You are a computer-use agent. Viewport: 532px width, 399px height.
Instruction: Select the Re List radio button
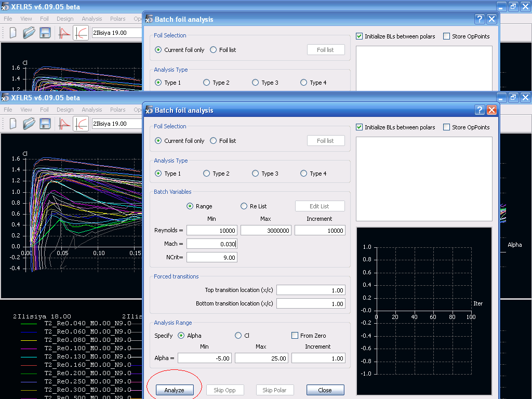click(244, 206)
